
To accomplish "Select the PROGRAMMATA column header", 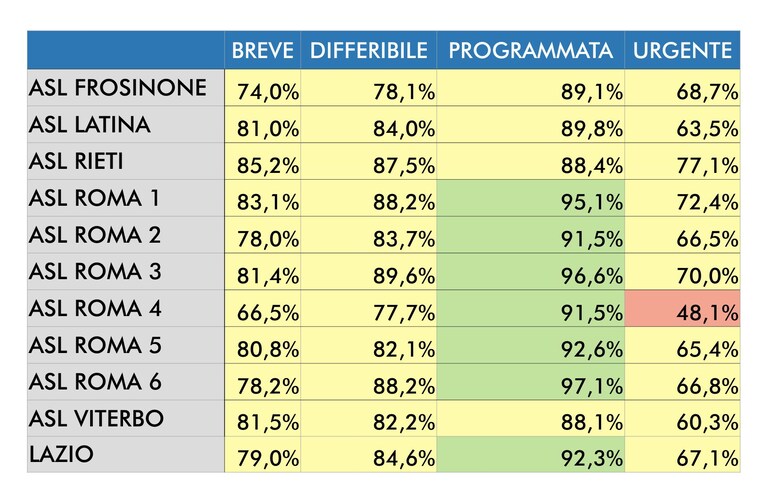I will [x=531, y=50].
